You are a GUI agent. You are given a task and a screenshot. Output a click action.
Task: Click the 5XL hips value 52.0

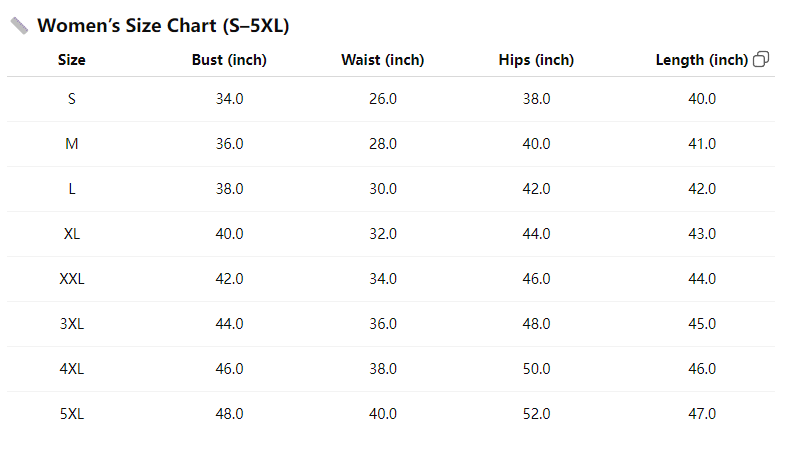[x=536, y=414]
